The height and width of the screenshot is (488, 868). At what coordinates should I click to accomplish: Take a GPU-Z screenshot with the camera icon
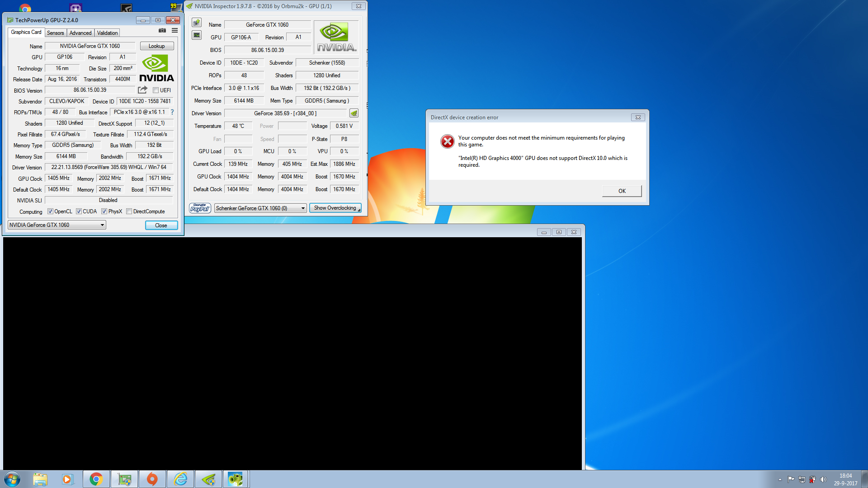(162, 31)
